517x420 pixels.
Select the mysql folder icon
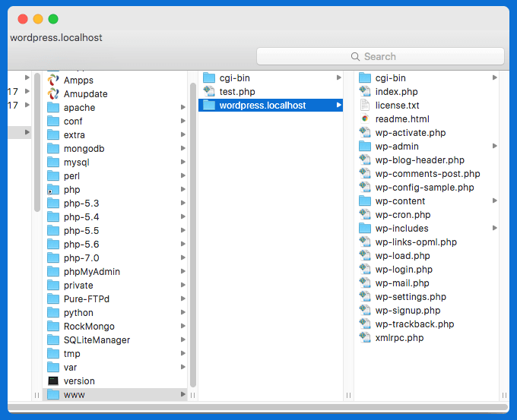coord(53,162)
